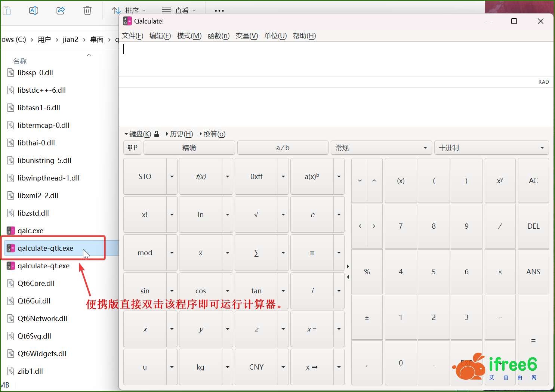The image size is (555, 392).
Task: Select qalculate-qt.exe in the file list
Action: coord(43,266)
